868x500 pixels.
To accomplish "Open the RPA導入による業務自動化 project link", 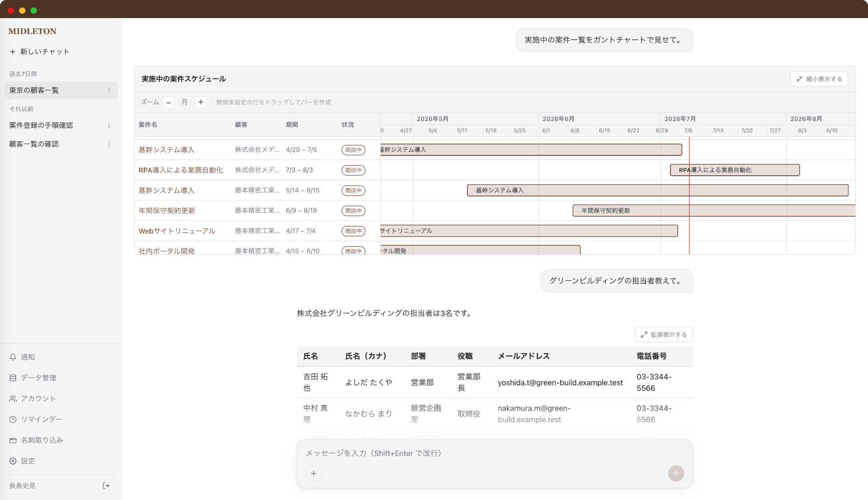I will [x=181, y=170].
